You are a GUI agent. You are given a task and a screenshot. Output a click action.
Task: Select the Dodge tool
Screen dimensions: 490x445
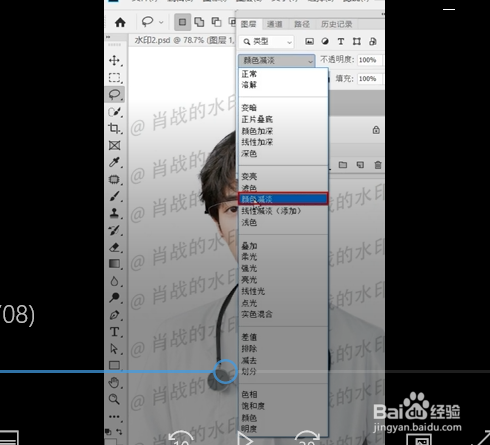[114, 298]
